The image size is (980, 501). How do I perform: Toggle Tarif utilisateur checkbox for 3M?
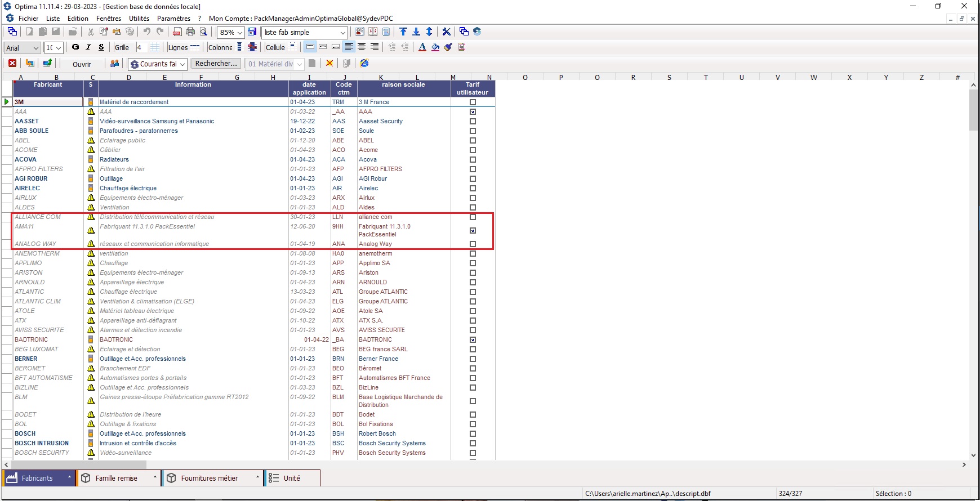click(473, 102)
